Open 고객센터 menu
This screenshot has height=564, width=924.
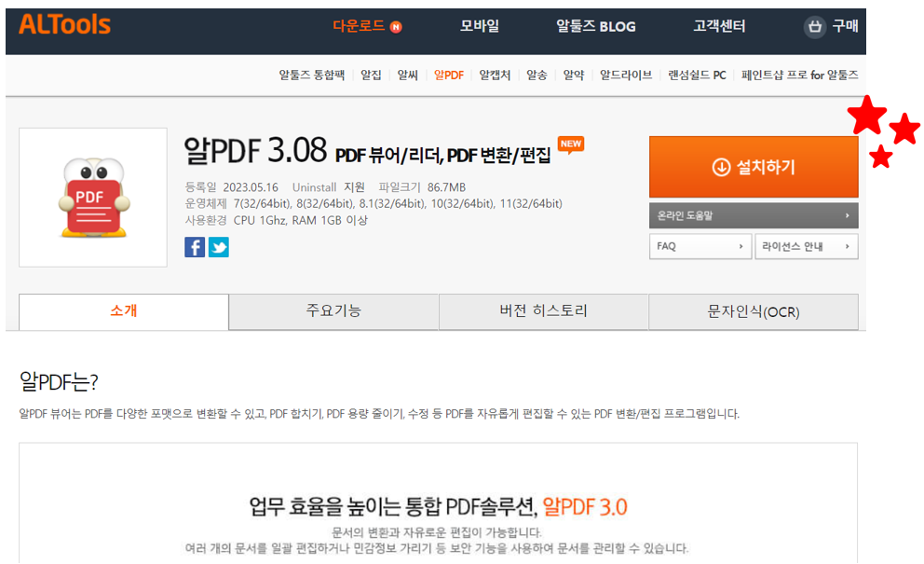[719, 26]
